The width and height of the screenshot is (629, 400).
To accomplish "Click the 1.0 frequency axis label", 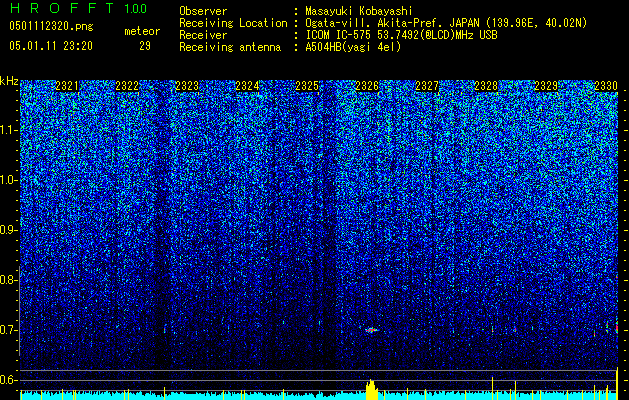I will click(x=9, y=180).
